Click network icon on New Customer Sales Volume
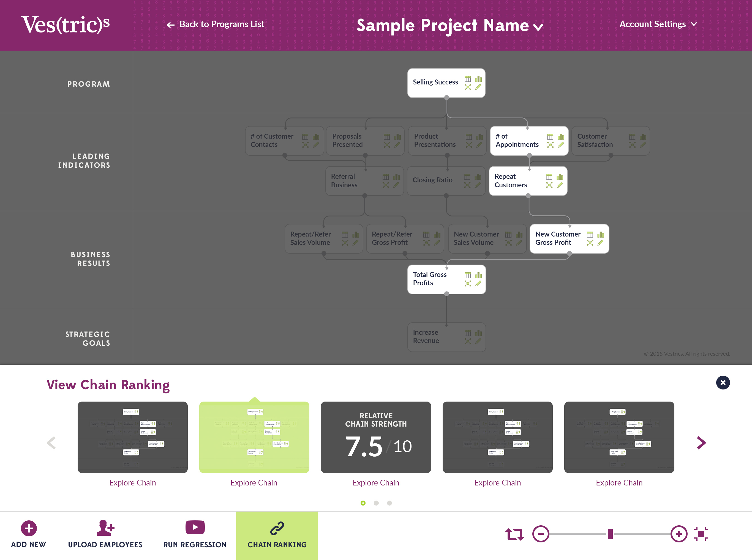This screenshot has height=560, width=752. (x=508, y=243)
